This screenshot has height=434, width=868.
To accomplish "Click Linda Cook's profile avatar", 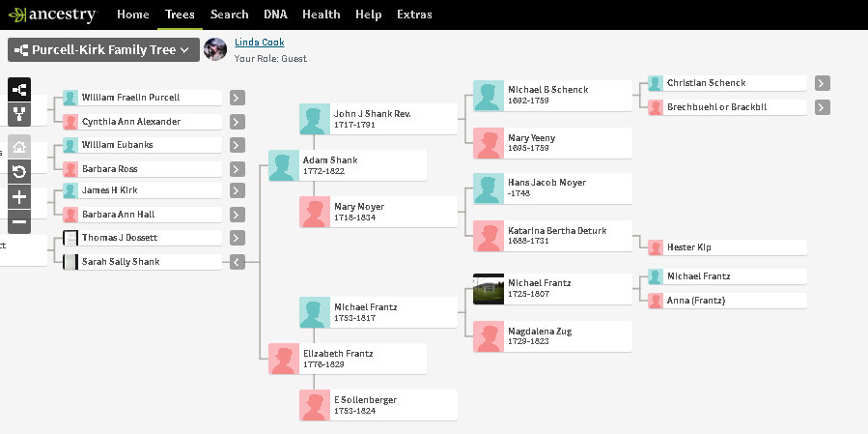I will click(x=216, y=49).
